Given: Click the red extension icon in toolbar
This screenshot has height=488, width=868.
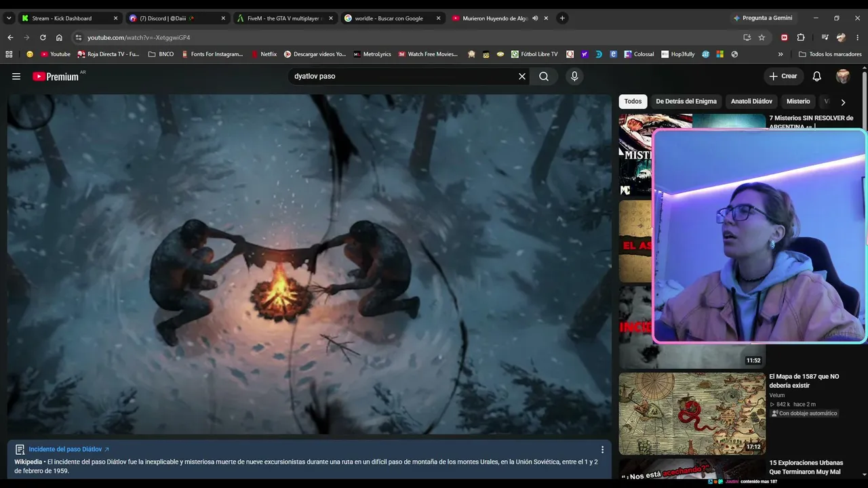Looking at the screenshot, I should [x=785, y=38].
